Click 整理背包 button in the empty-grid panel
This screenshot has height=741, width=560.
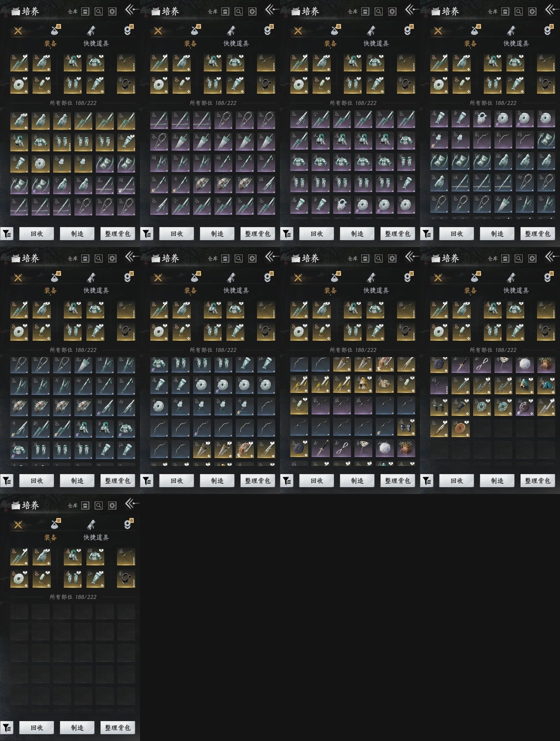click(118, 728)
